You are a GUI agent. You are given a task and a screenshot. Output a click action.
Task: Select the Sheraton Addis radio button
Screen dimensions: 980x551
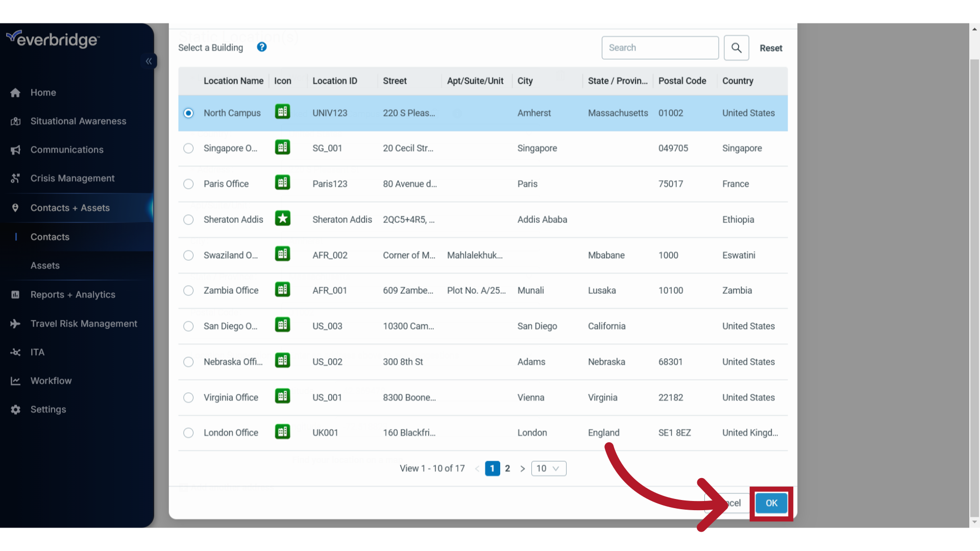pos(188,220)
